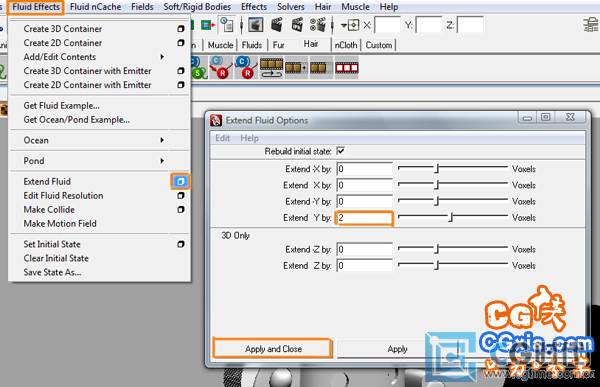Open the Fields menu

pos(142,7)
